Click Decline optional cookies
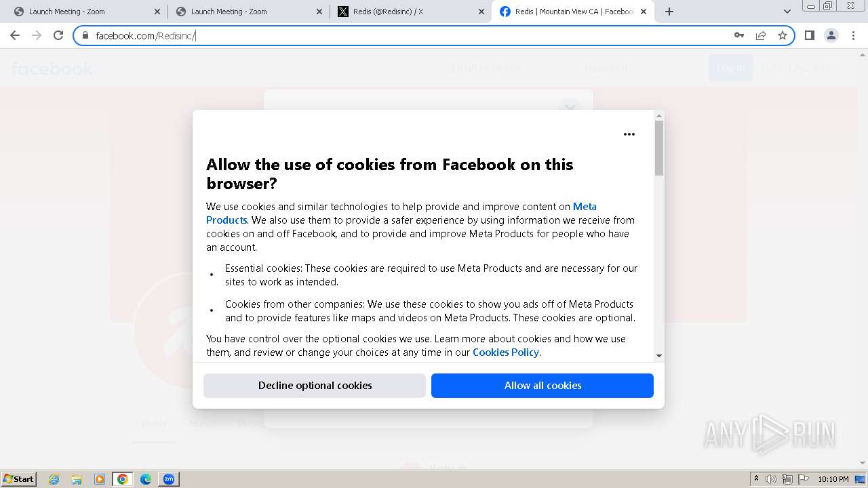The height and width of the screenshot is (488, 868). click(x=315, y=386)
